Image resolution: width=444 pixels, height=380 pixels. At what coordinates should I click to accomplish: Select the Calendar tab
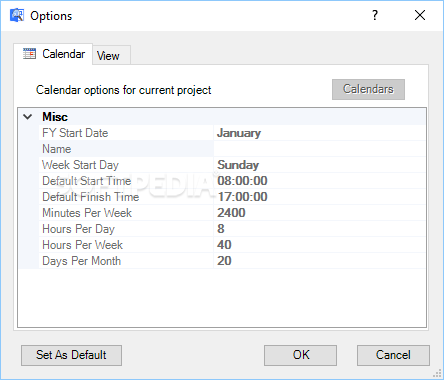53,54
